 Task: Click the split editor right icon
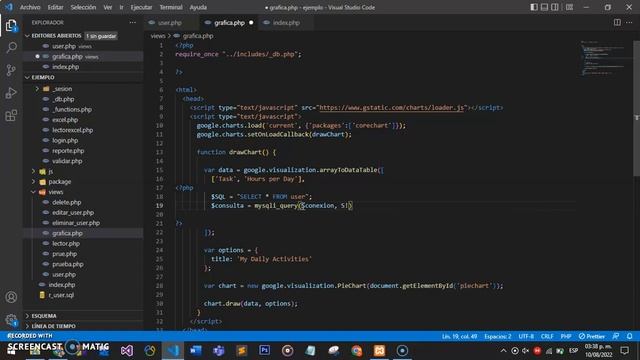coord(617,22)
